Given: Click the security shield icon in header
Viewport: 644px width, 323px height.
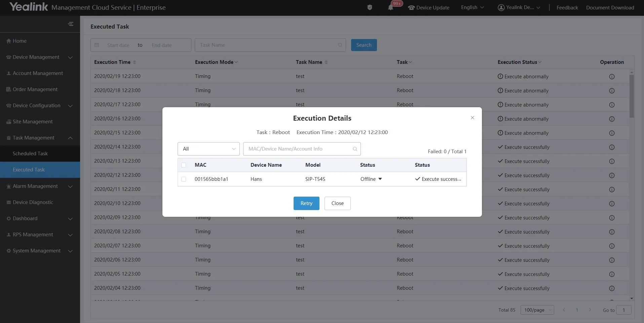Looking at the screenshot, I should pos(370,7).
